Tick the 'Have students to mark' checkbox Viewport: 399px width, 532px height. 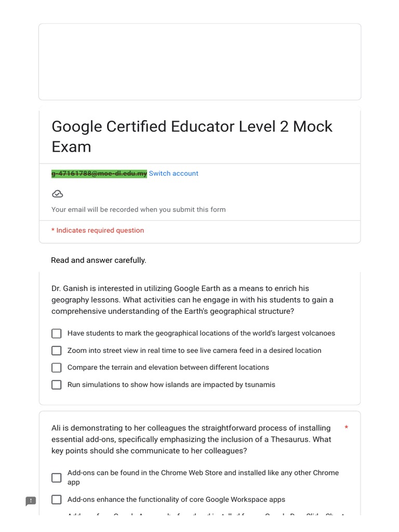point(57,334)
